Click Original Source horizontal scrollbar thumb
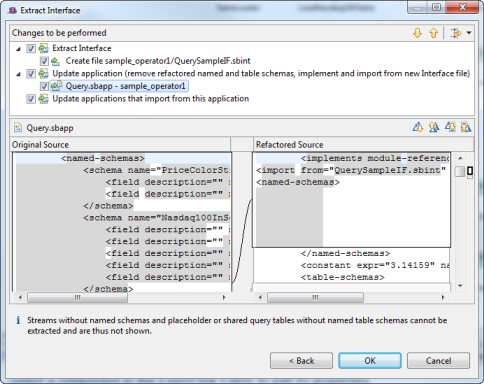Image resolution: width=484 pixels, height=384 pixels. pyautogui.click(x=77, y=297)
